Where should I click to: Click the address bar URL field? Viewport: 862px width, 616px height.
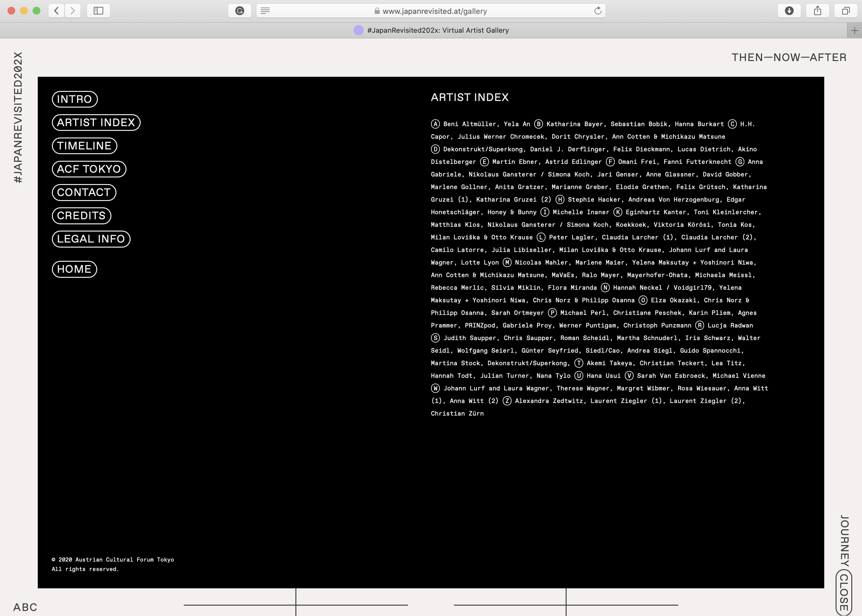(434, 11)
